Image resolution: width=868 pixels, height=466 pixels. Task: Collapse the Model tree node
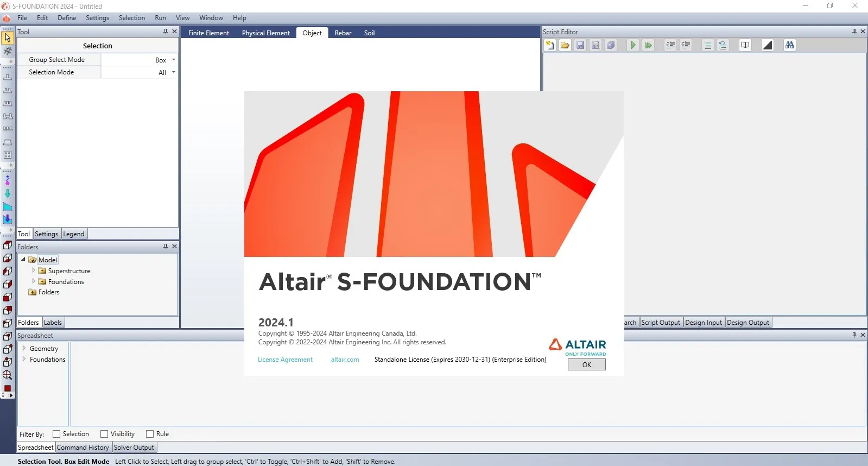(x=23, y=260)
